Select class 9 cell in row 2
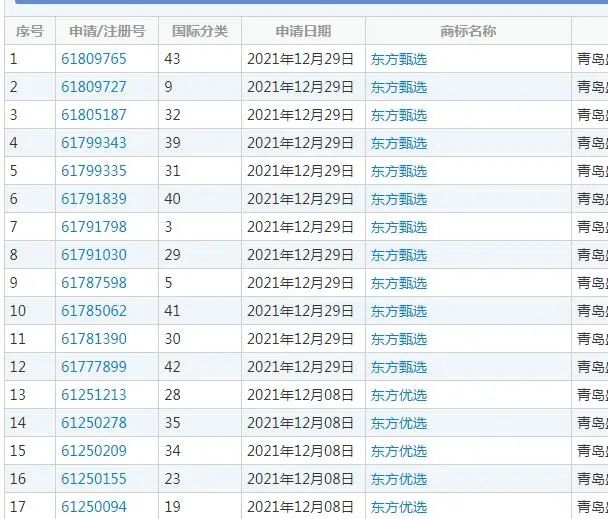This screenshot has height=519, width=608. coord(200,87)
